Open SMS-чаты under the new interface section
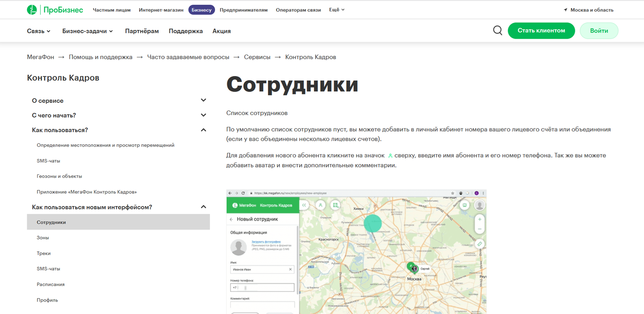The width and height of the screenshot is (644, 314). click(x=49, y=269)
